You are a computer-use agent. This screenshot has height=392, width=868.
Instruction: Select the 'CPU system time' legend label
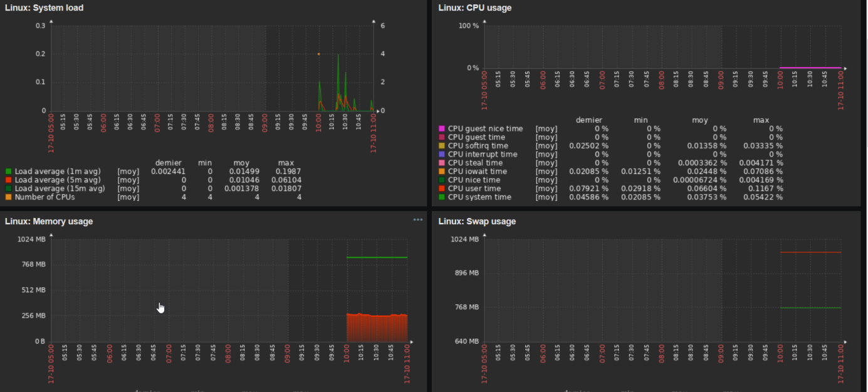(x=479, y=197)
